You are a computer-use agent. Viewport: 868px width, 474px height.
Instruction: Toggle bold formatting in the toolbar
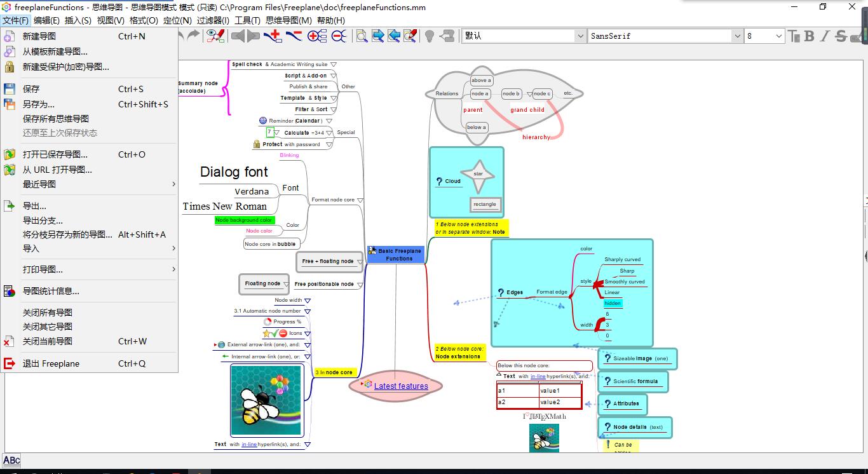[x=809, y=36]
